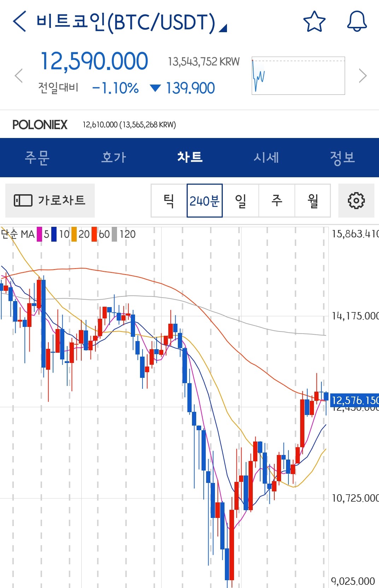Open the 호가 (order book) tab
The height and width of the screenshot is (588, 379).
point(113,157)
